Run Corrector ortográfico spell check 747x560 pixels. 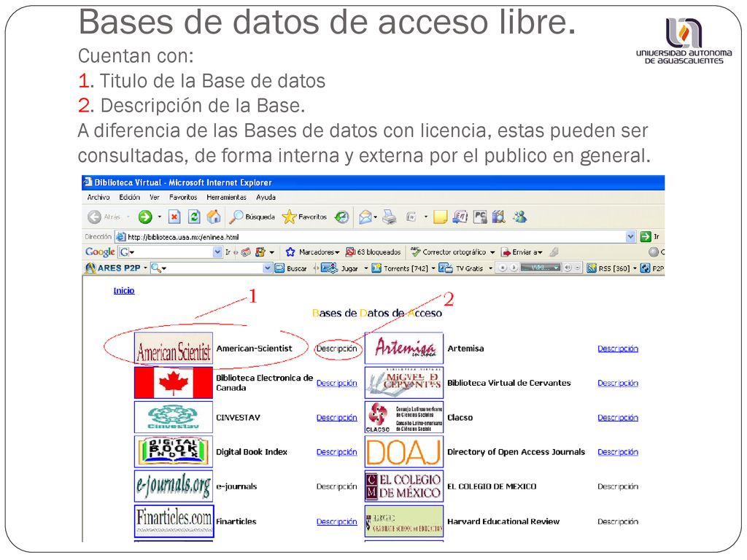point(449,252)
